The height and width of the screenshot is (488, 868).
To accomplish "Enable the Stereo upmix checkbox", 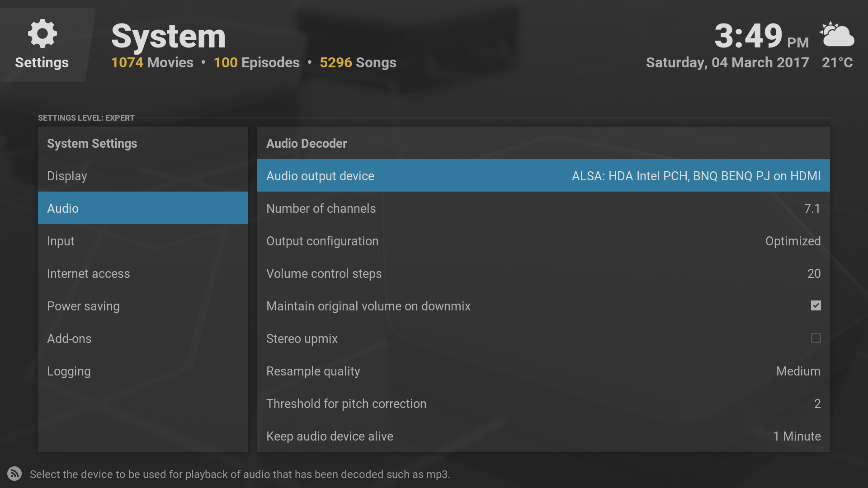I will click(x=816, y=338).
